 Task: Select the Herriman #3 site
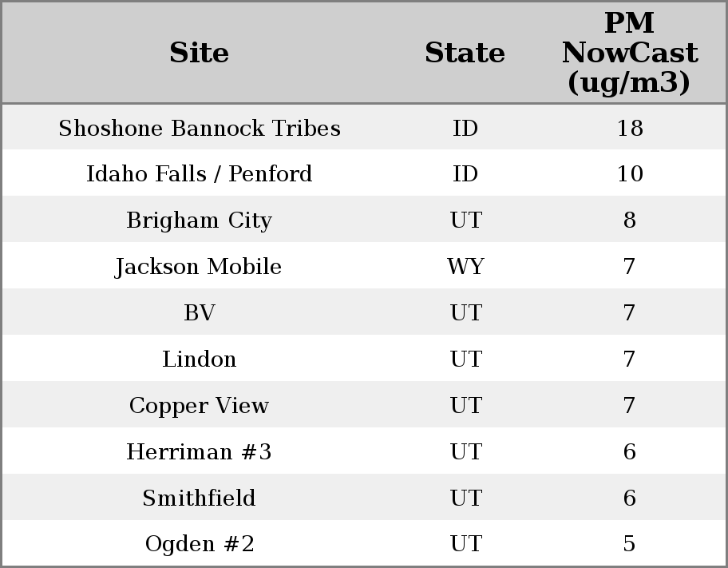point(199,452)
